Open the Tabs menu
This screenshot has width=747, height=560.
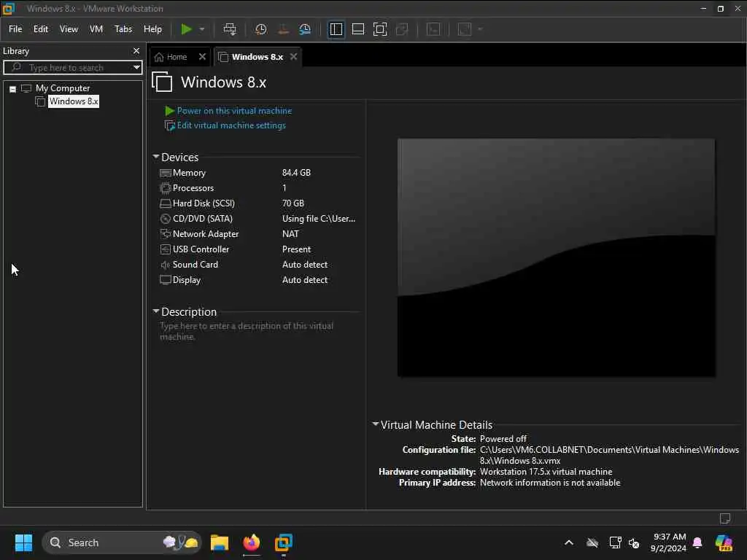[x=123, y=29]
